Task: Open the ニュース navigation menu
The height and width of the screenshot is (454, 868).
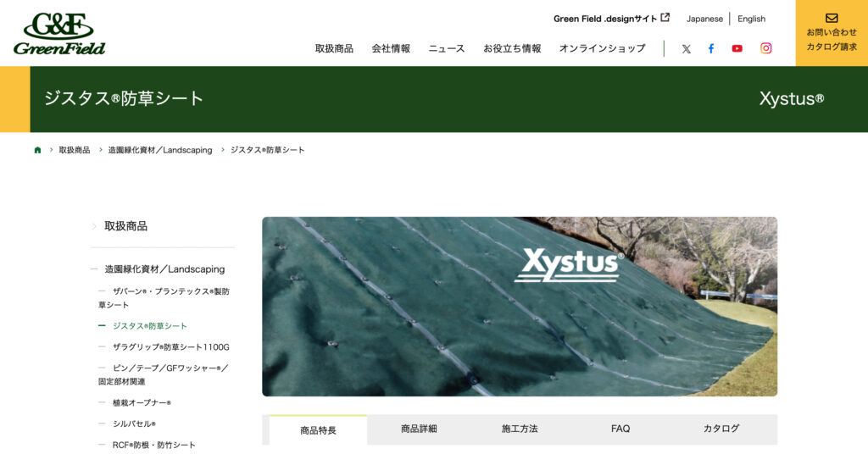Action: tap(446, 48)
